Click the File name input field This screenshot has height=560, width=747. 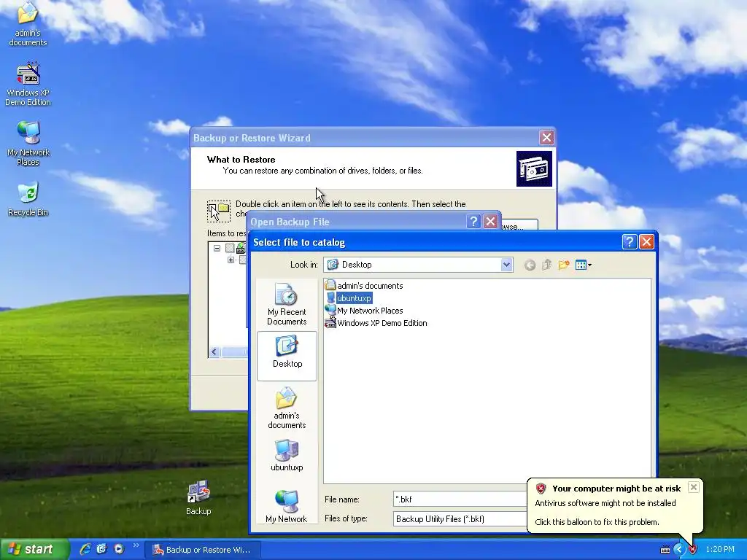click(460, 499)
